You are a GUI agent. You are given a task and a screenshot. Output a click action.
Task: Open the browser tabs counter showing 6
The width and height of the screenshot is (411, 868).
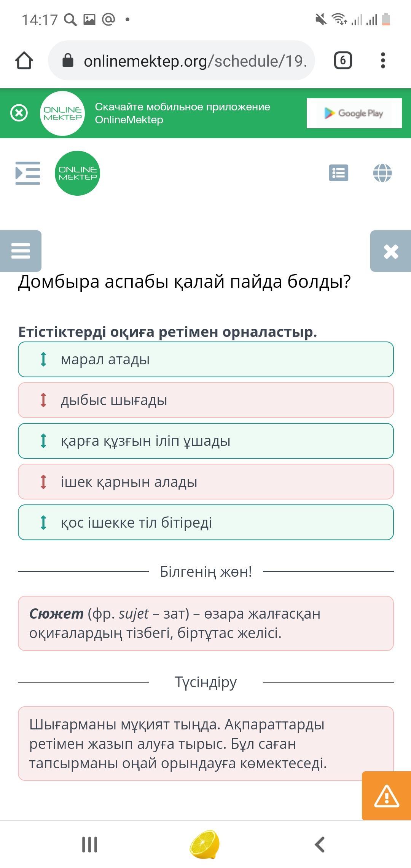click(343, 61)
